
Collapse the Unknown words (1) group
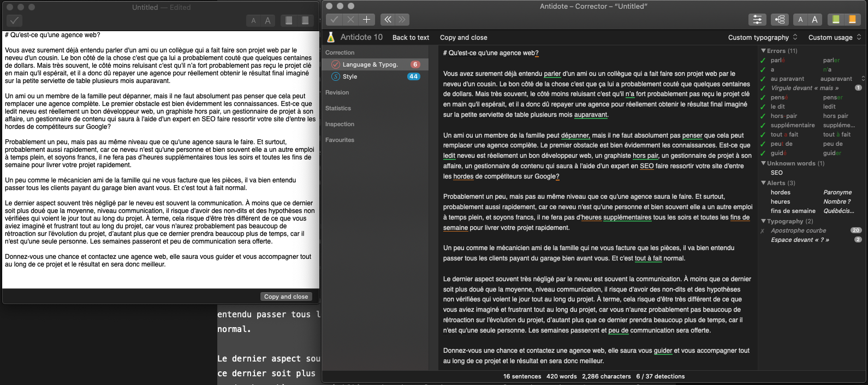tap(763, 163)
